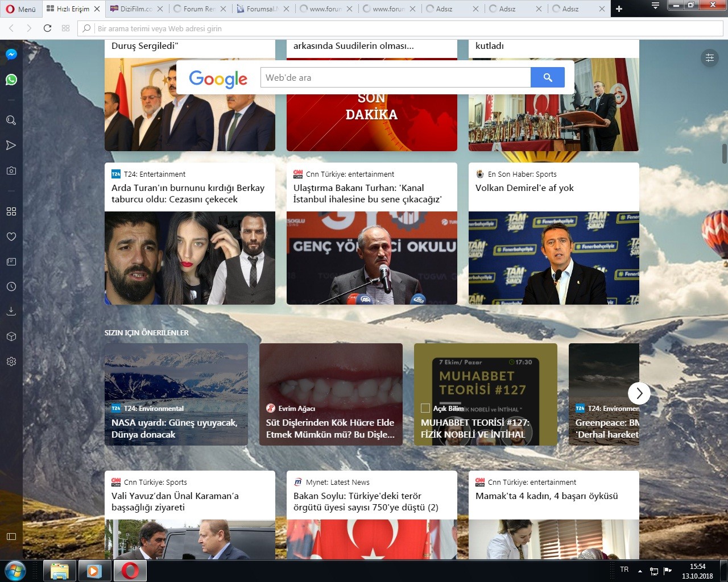The width and height of the screenshot is (728, 582).
Task: Open Bookmarks via the heart icon
Action: (x=11, y=236)
